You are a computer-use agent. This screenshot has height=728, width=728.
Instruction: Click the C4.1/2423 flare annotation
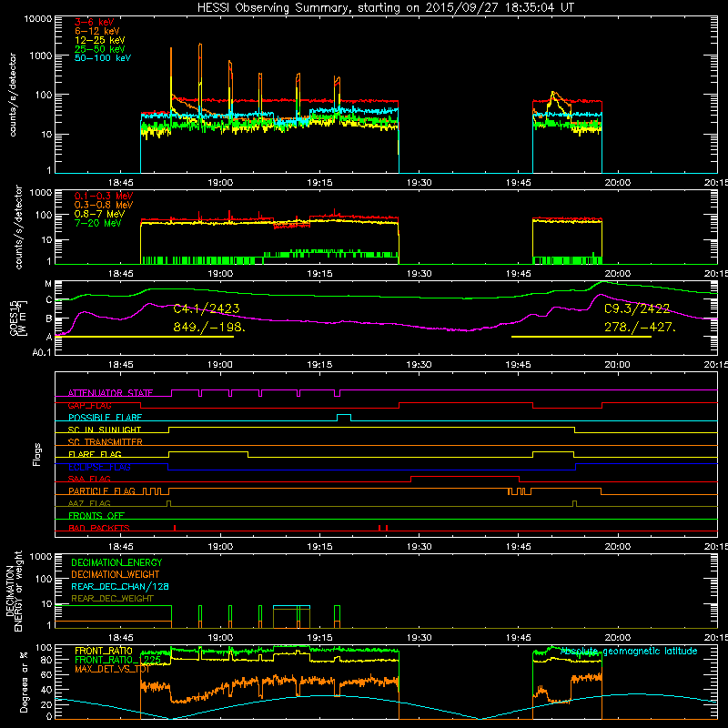[x=207, y=308]
